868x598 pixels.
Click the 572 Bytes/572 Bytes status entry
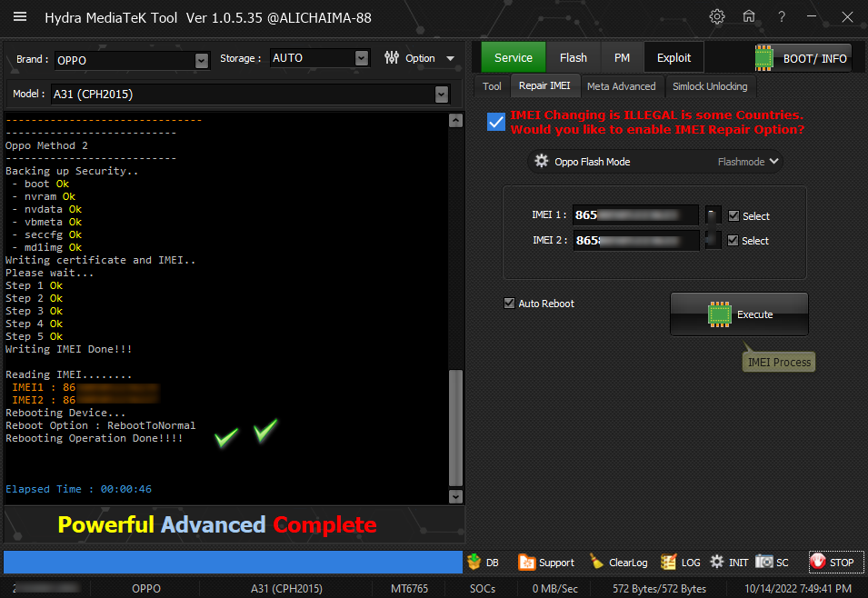(659, 589)
